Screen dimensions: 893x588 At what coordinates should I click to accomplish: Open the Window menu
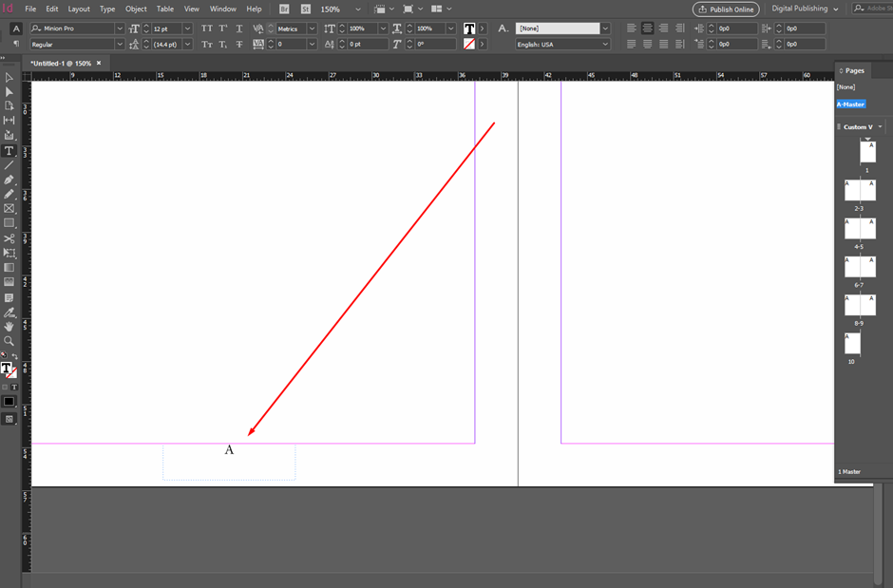(x=222, y=9)
